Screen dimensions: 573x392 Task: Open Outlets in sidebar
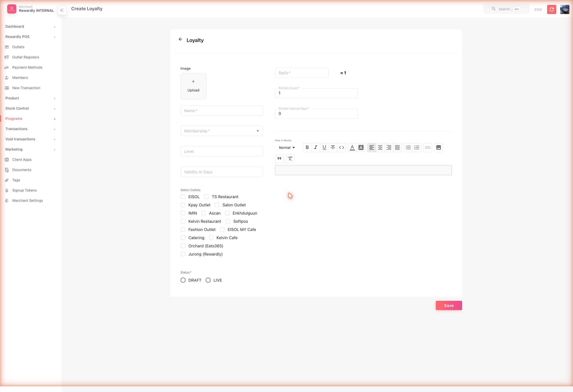(18, 47)
